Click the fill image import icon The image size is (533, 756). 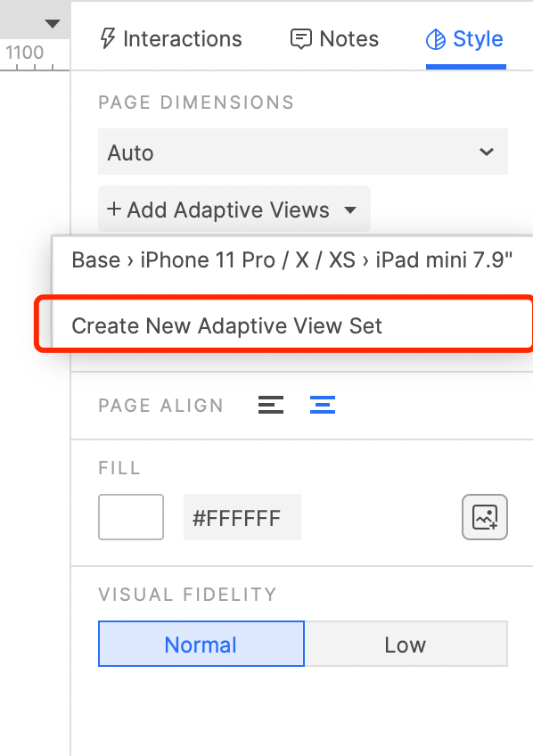click(485, 517)
